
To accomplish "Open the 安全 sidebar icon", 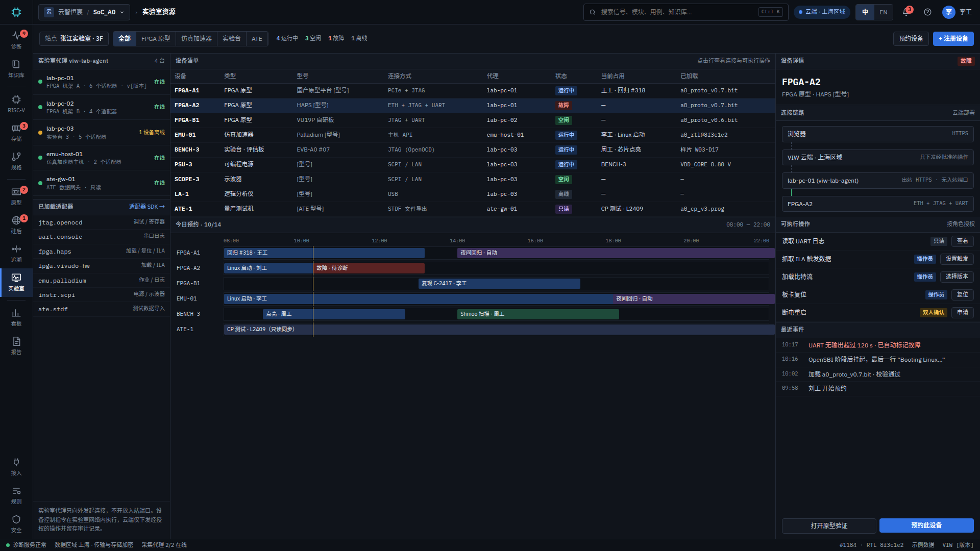I will click(x=16, y=523).
